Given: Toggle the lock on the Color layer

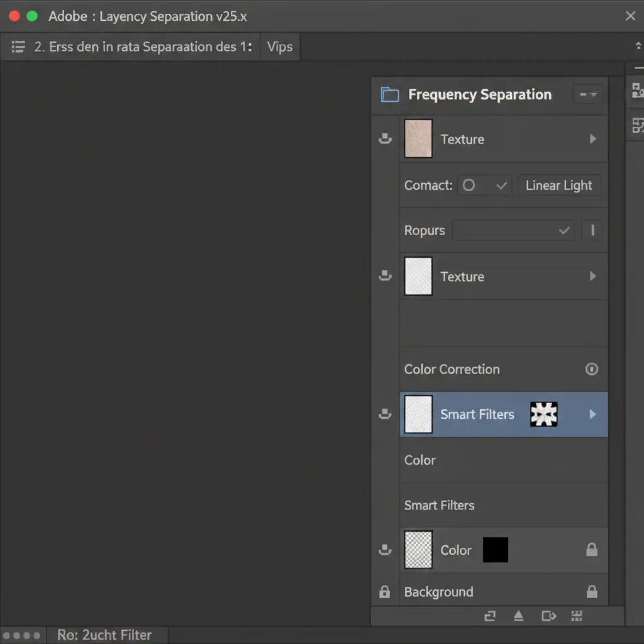Looking at the screenshot, I should tap(591, 550).
